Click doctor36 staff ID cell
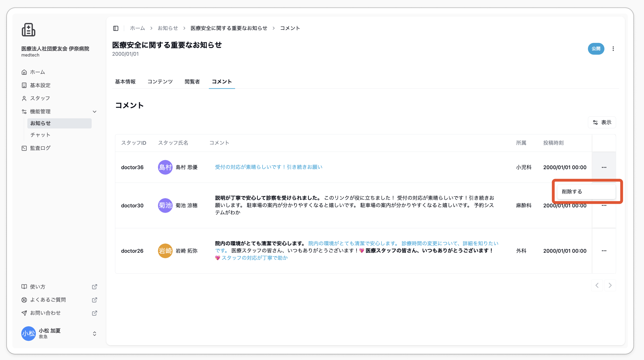 pyautogui.click(x=132, y=167)
